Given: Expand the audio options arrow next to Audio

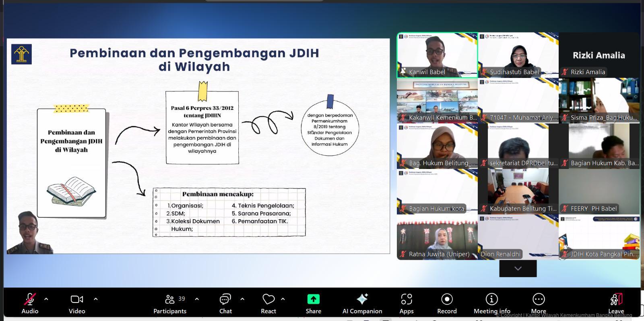Looking at the screenshot, I should click(x=46, y=299).
